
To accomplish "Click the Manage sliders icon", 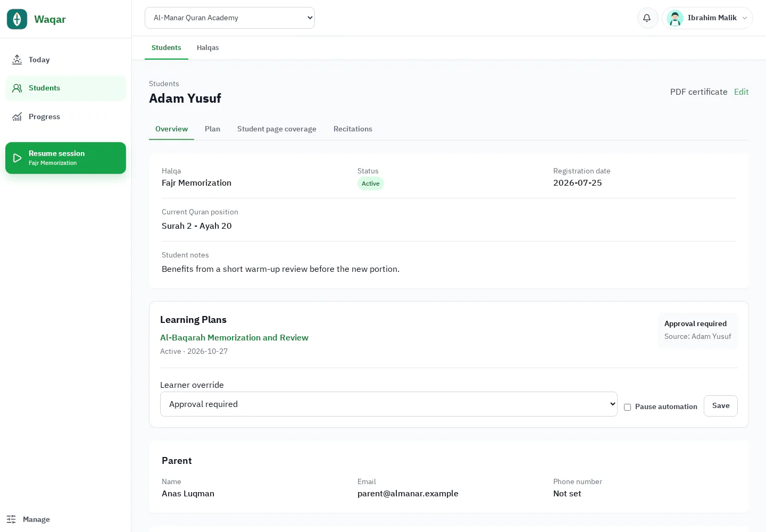I will click(x=11, y=519).
